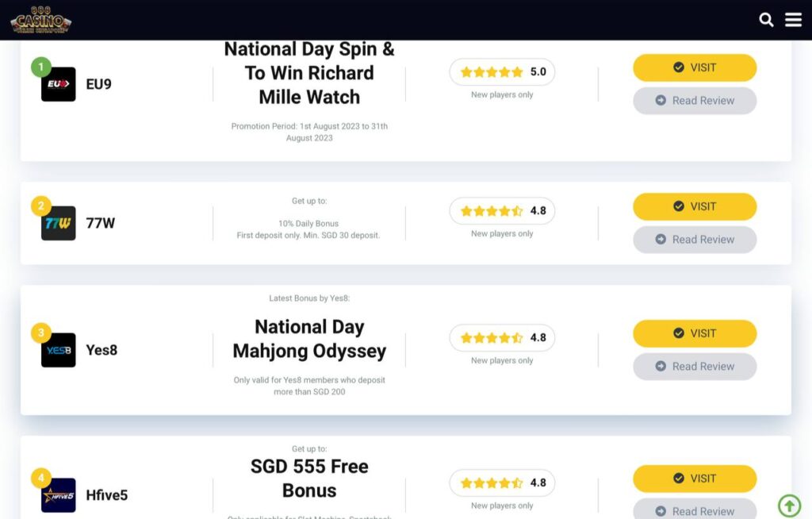
Task: Select the National Day Mahjong Odyssey promotion title
Action: coord(308,339)
